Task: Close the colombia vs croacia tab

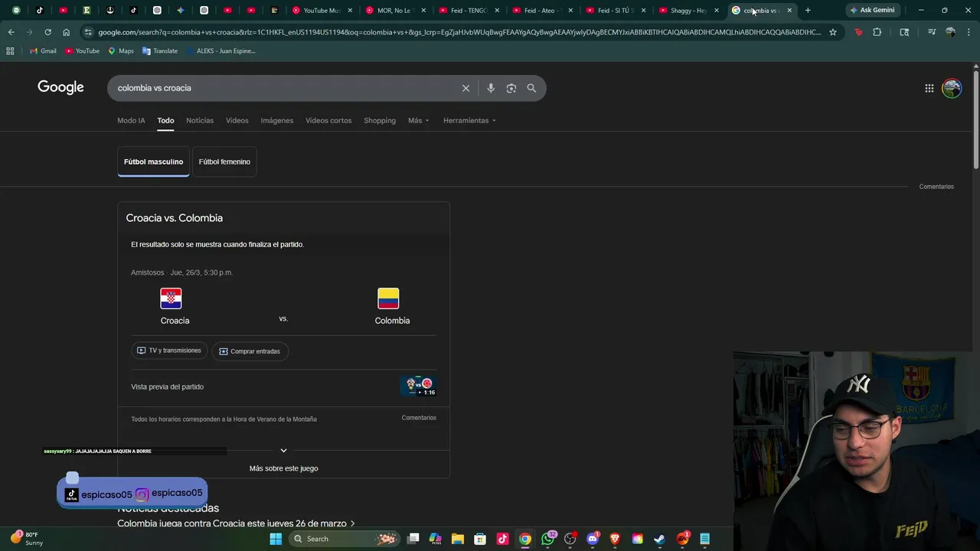Action: (789, 10)
